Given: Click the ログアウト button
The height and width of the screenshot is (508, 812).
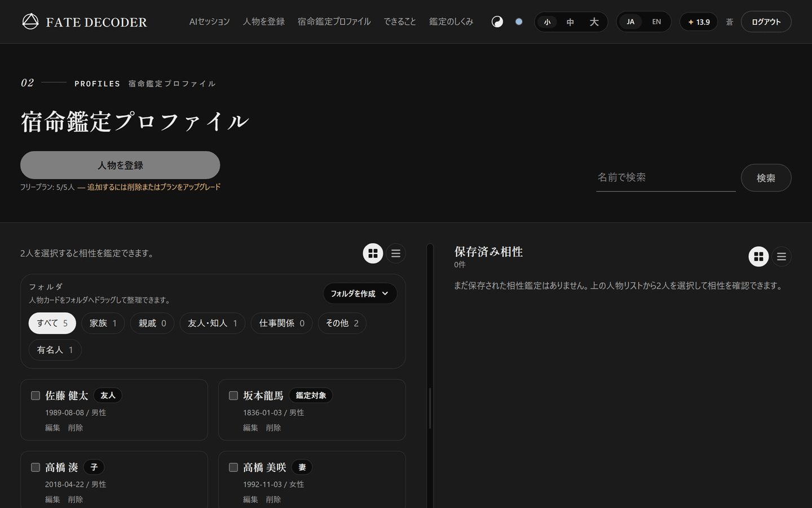Looking at the screenshot, I should click(766, 22).
